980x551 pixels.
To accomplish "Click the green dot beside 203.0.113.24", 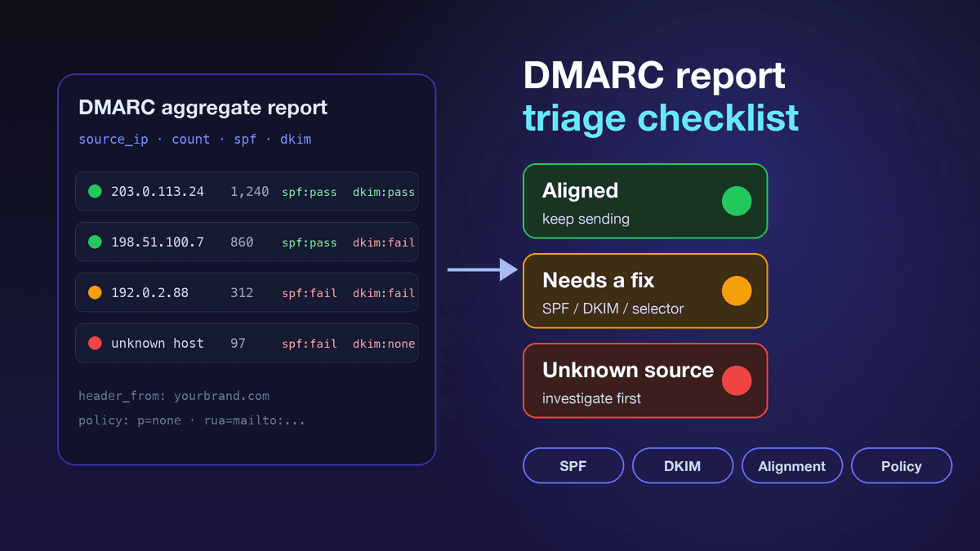I will pyautogui.click(x=95, y=192).
